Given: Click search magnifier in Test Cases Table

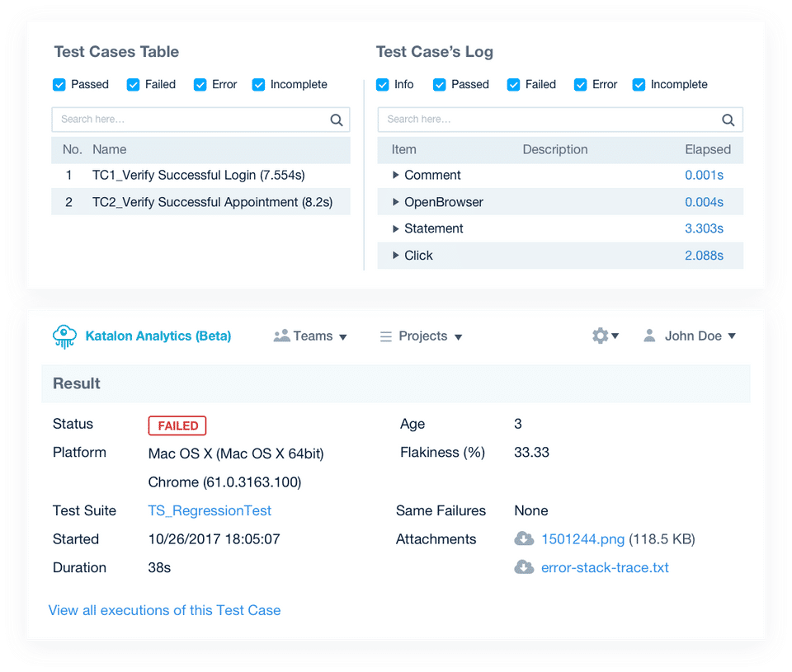Looking at the screenshot, I should pyautogui.click(x=337, y=120).
